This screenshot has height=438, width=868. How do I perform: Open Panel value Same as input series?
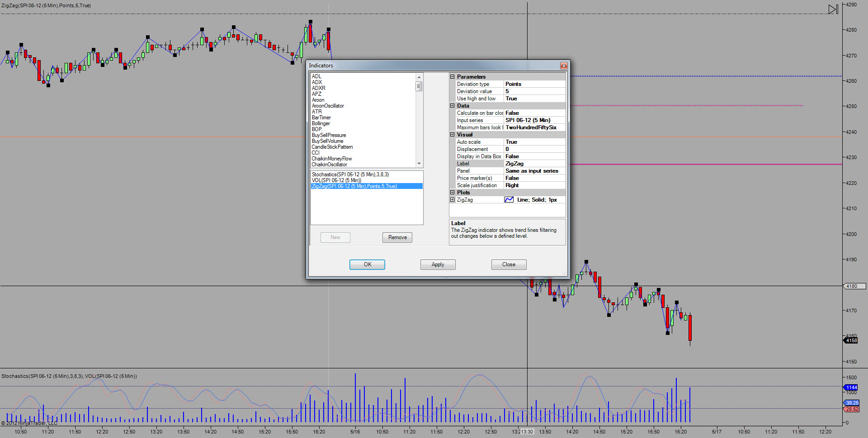534,171
